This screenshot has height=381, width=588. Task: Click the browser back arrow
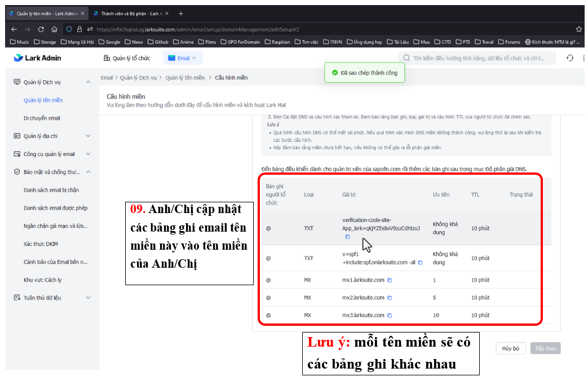tap(14, 29)
